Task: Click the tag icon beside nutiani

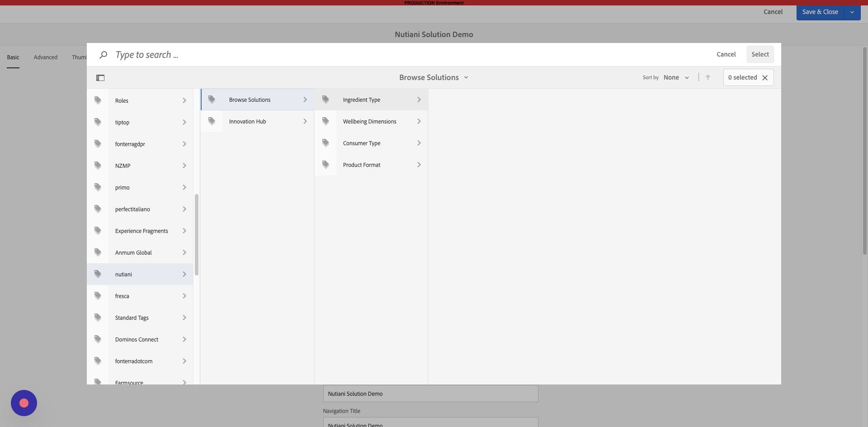Action: pyautogui.click(x=98, y=274)
